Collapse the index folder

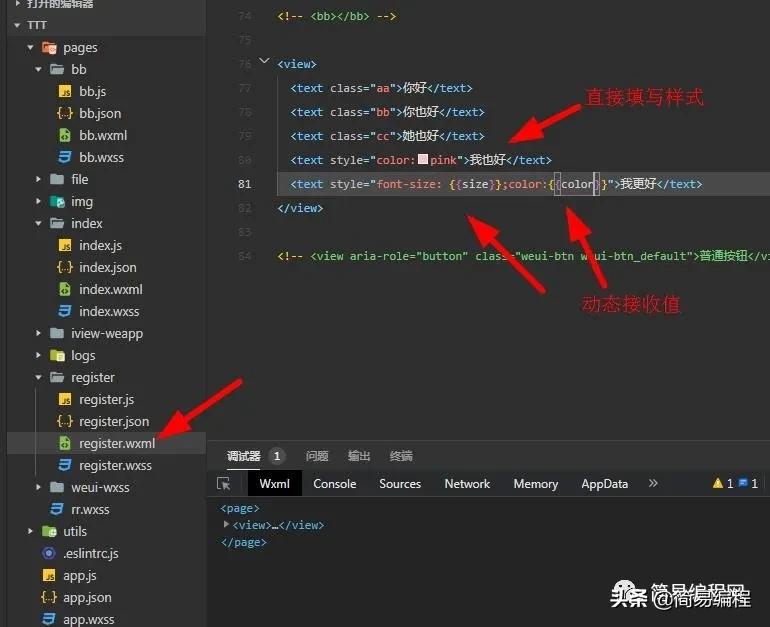click(x=38, y=223)
